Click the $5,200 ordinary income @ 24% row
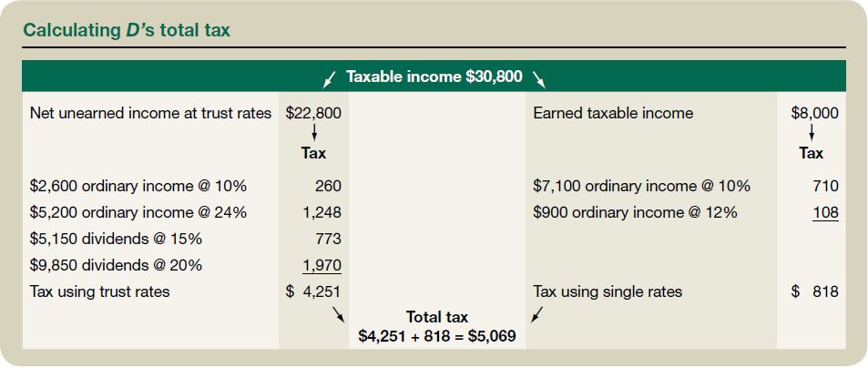The width and height of the screenshot is (868, 368). (138, 213)
